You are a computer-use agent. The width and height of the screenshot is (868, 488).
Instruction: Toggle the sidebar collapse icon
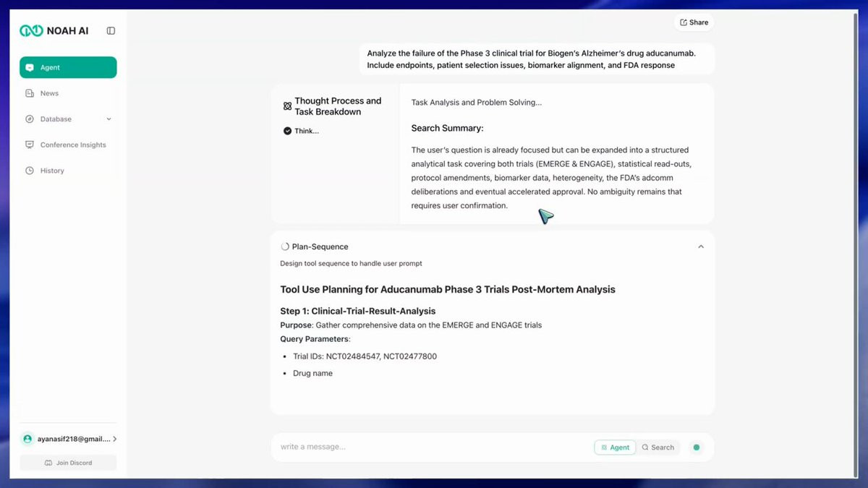(x=111, y=30)
